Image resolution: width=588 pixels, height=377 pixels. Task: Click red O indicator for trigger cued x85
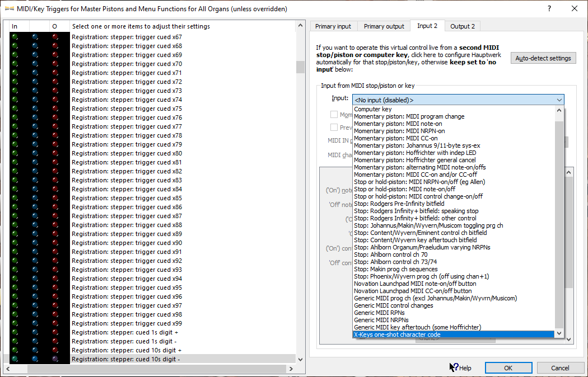(55, 198)
